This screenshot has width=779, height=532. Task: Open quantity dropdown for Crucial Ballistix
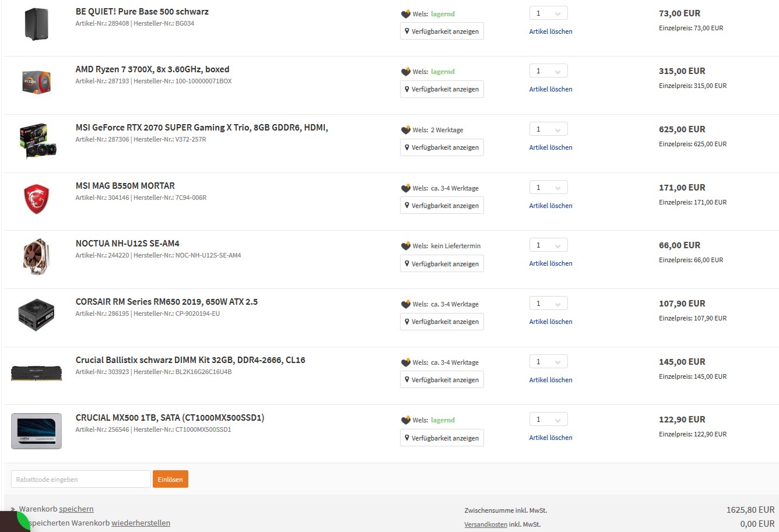[x=549, y=362]
